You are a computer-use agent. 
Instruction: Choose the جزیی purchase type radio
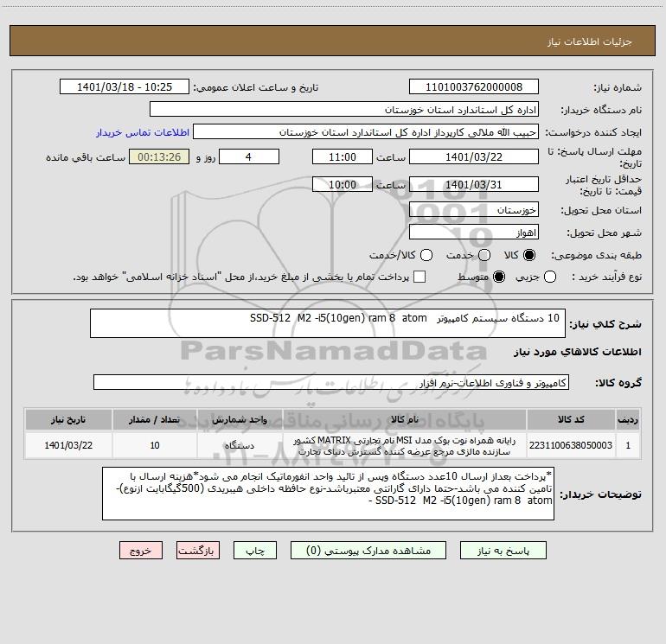(550, 277)
